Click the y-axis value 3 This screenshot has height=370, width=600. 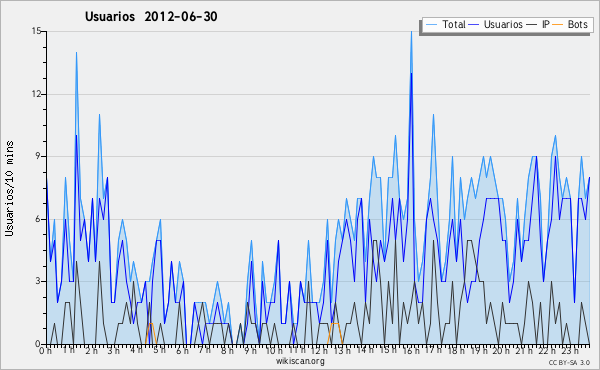tap(39, 281)
